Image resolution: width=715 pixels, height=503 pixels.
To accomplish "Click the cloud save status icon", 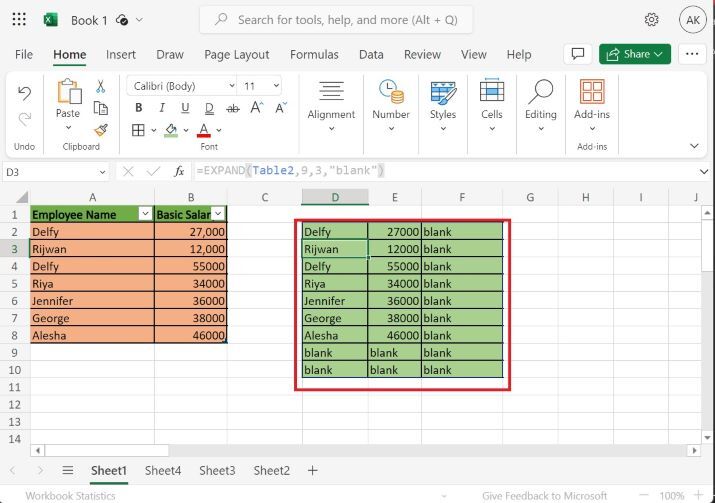I will click(122, 20).
